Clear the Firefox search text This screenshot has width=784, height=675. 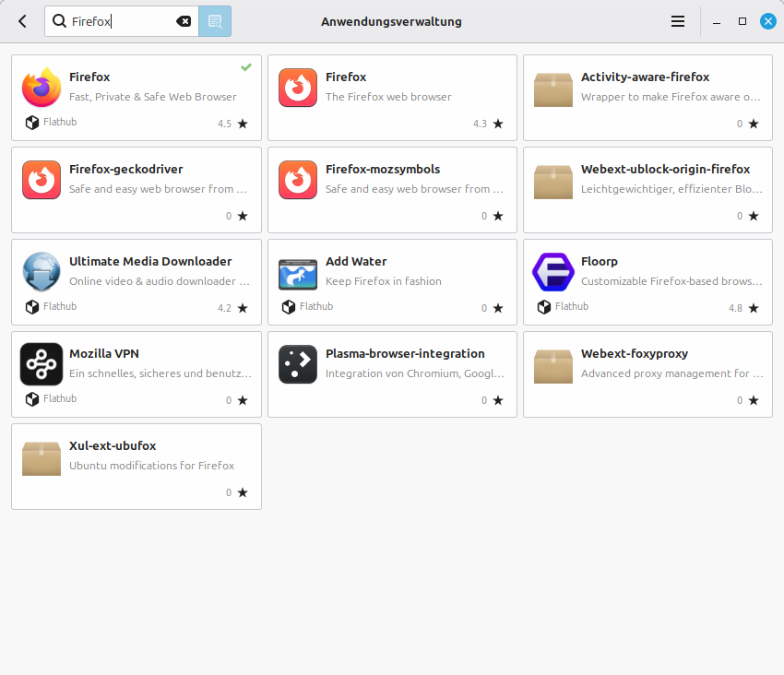[x=184, y=21]
